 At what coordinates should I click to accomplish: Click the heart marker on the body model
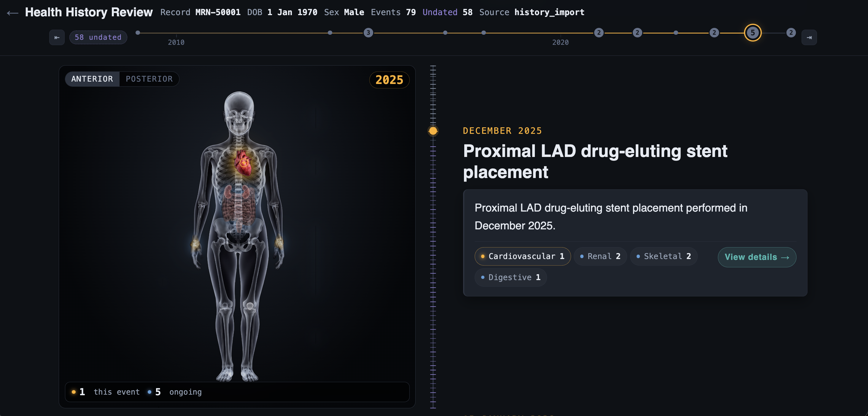(x=244, y=163)
